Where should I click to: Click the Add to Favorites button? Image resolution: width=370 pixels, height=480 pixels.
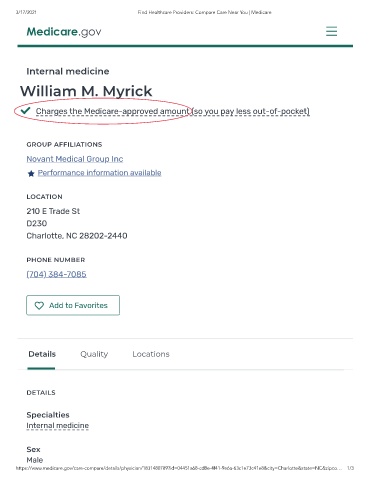click(x=73, y=305)
